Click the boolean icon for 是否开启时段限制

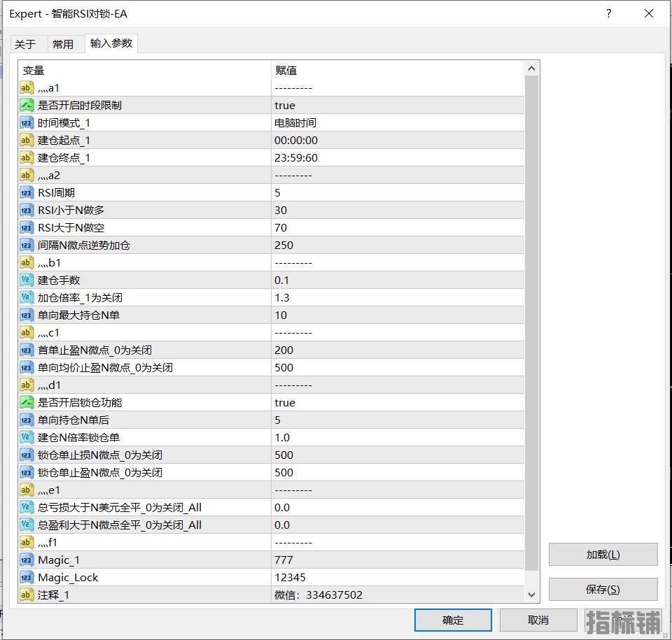(x=27, y=106)
